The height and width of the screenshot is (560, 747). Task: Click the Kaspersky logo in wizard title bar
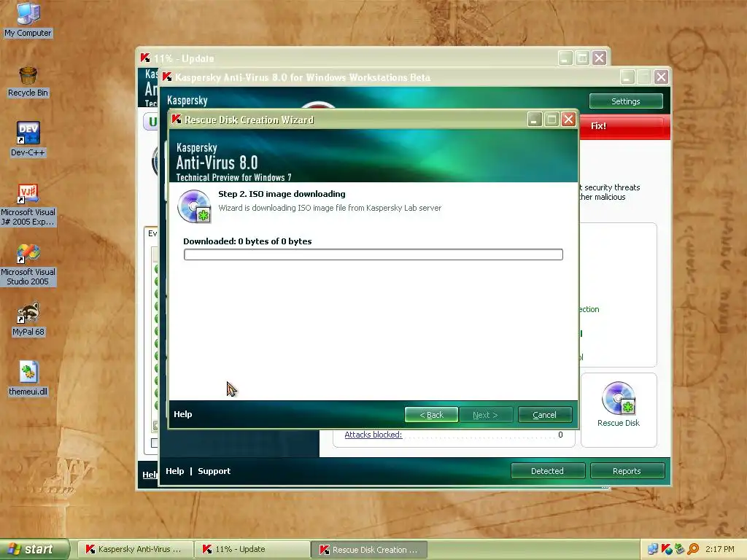coord(177,119)
